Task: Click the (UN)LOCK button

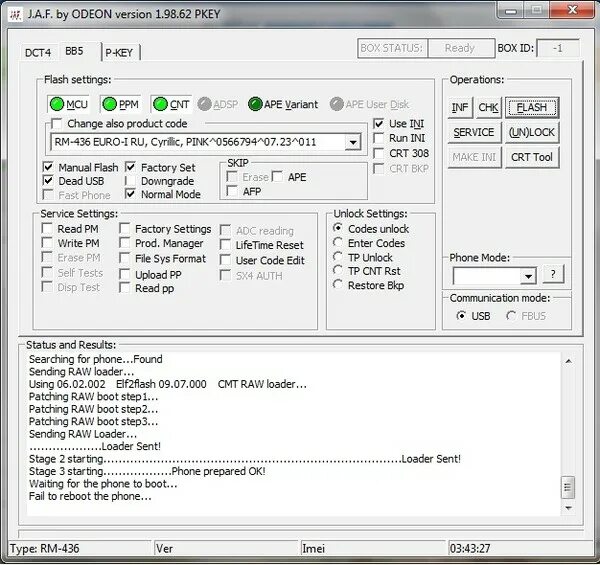Action: [532, 132]
